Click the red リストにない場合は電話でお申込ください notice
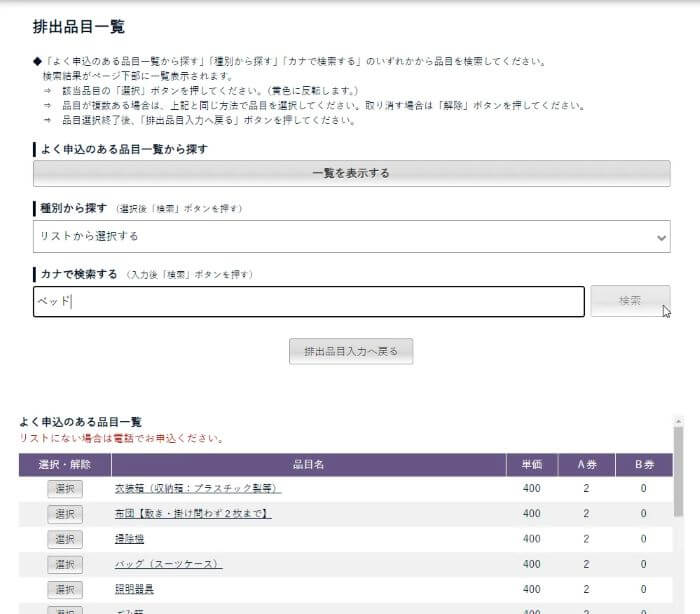 tap(121, 438)
